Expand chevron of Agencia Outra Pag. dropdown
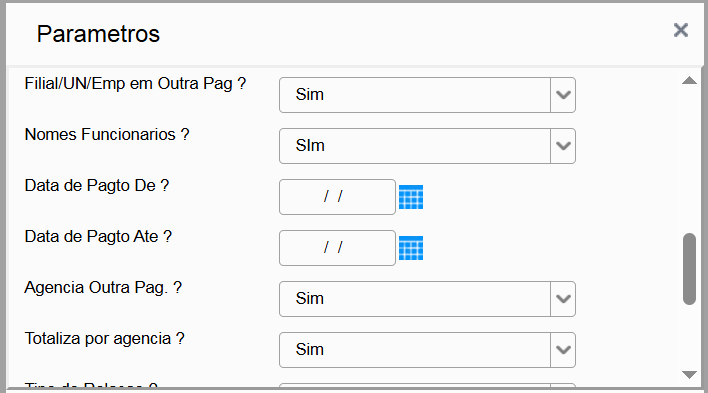 coord(563,299)
